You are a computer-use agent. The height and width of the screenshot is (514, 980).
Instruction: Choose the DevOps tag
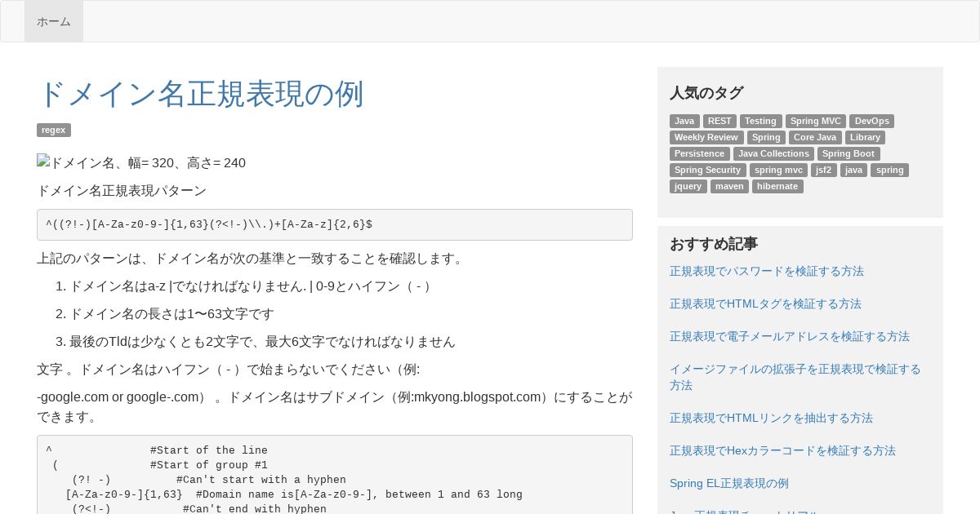point(871,121)
